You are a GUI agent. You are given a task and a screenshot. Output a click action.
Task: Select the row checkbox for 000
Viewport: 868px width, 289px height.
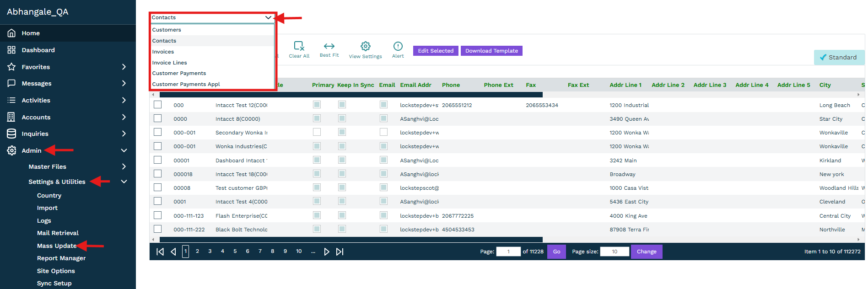point(158,105)
